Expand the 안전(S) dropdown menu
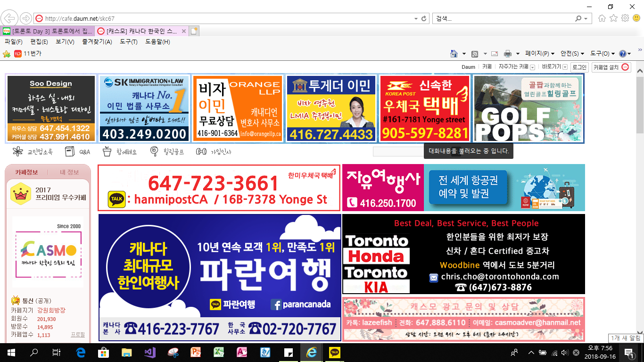 coord(572,54)
